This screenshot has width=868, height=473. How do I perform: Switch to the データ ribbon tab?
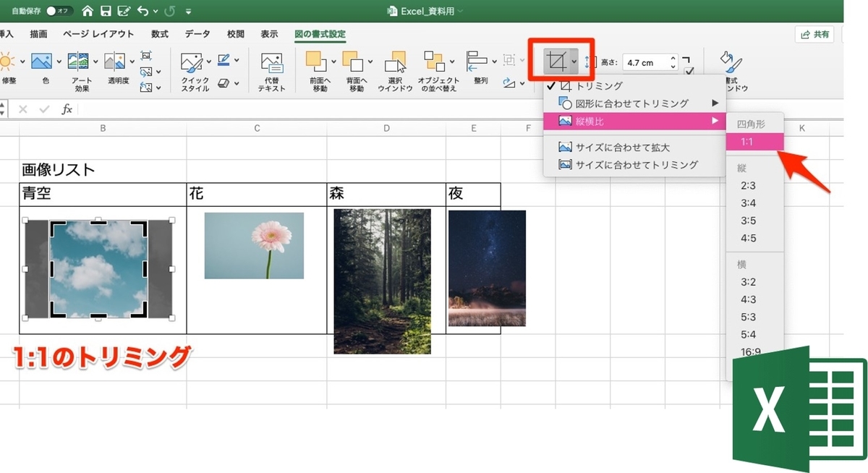point(196,34)
